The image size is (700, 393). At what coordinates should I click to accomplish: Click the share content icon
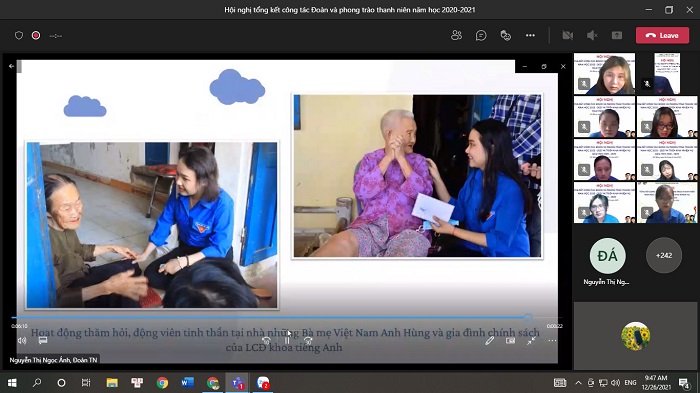coord(617,35)
